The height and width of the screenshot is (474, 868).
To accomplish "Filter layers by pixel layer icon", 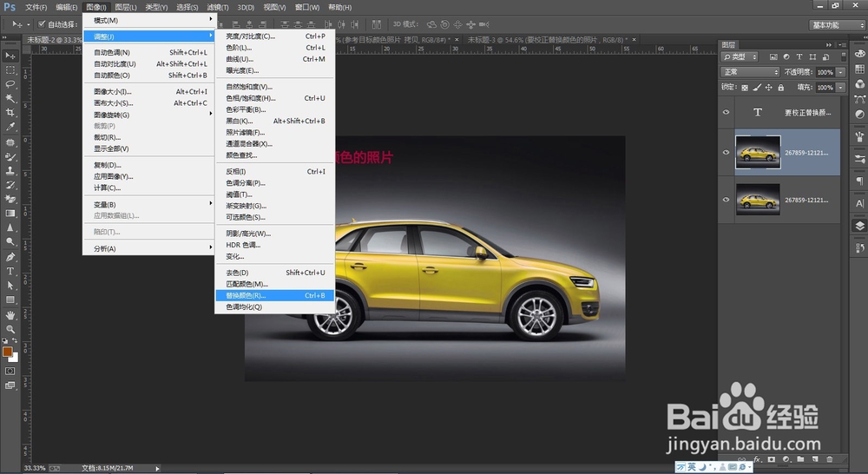I will click(773, 57).
